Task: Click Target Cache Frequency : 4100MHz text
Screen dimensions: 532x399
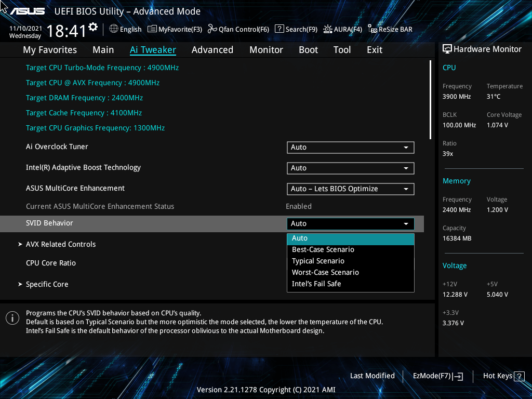Action: click(84, 113)
